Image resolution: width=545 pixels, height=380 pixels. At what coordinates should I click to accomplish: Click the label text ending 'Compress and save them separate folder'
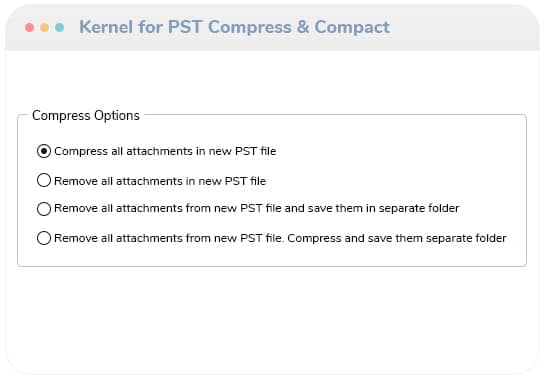point(280,238)
